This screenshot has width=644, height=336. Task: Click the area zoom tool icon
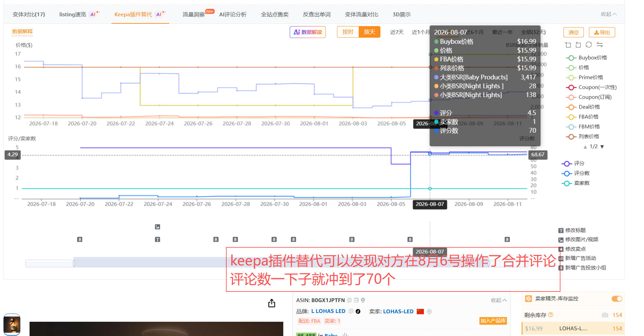click(x=568, y=45)
